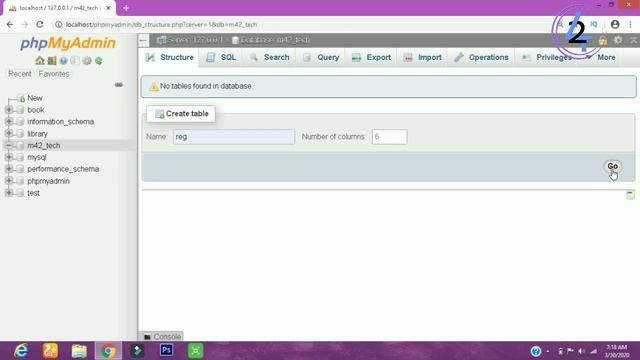Screen dimensions: 640x360
Task: Open Chrome profile account icon
Action: pyautogui.click(x=615, y=24)
